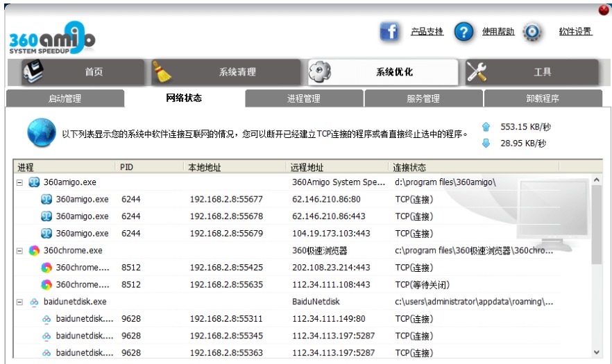Image resolution: width=612 pixels, height=364 pixels.
Task: Click the d:\program files\360amigo\ path
Action: click(x=445, y=182)
